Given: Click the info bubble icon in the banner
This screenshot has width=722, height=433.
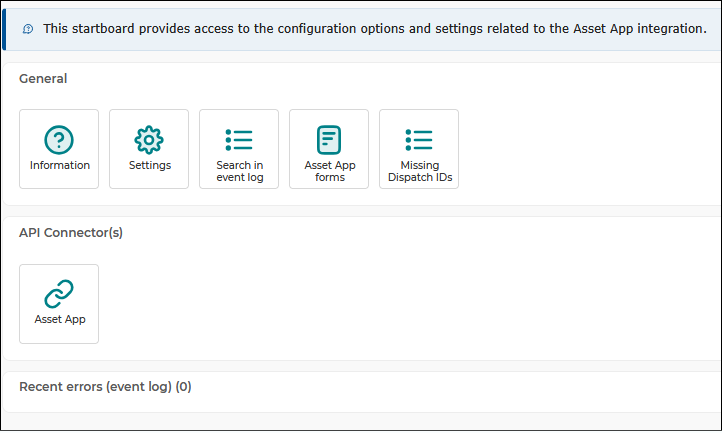Looking at the screenshot, I should click(28, 29).
